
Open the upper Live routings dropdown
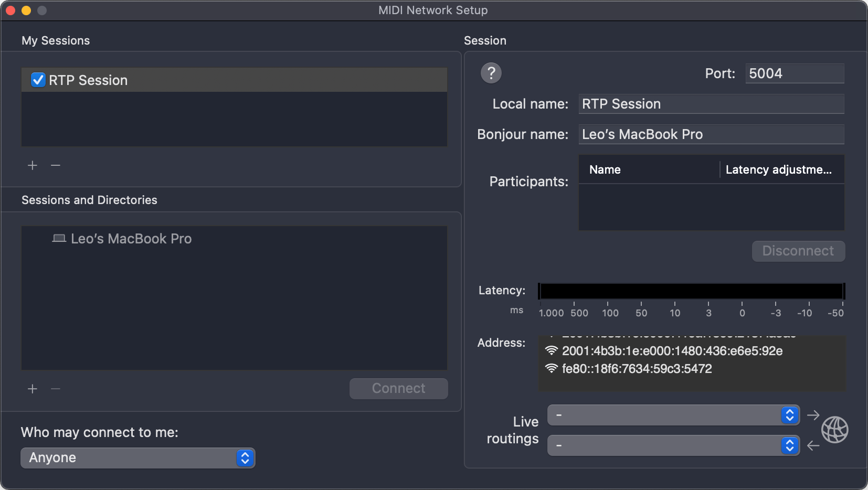[673, 415]
